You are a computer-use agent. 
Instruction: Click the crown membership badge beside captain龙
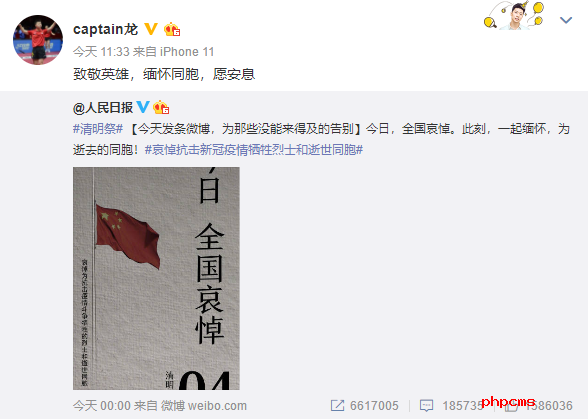[x=172, y=29]
